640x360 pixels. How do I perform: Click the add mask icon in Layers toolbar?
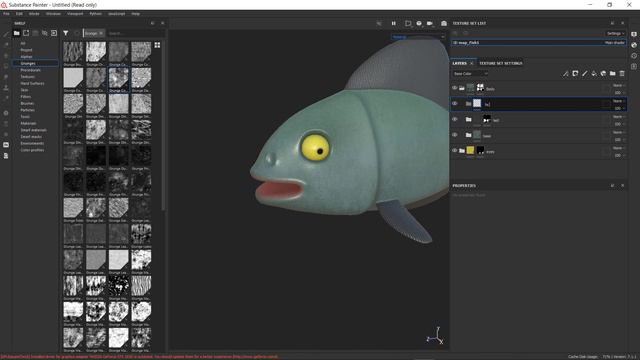coord(575,73)
